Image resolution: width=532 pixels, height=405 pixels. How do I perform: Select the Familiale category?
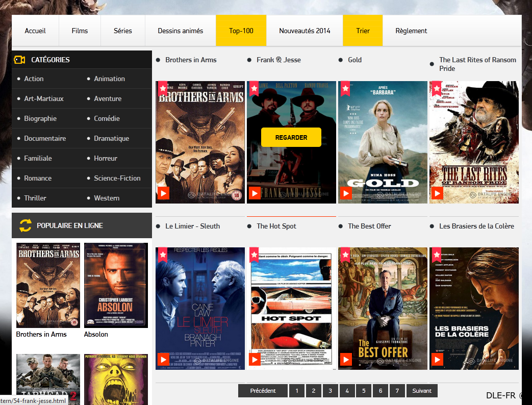(38, 159)
